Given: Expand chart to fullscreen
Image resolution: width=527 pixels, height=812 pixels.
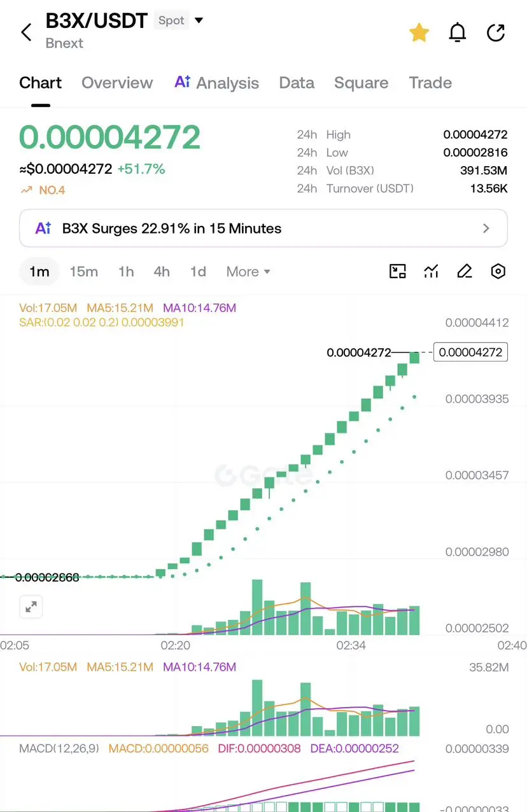Looking at the screenshot, I should coord(31,606).
